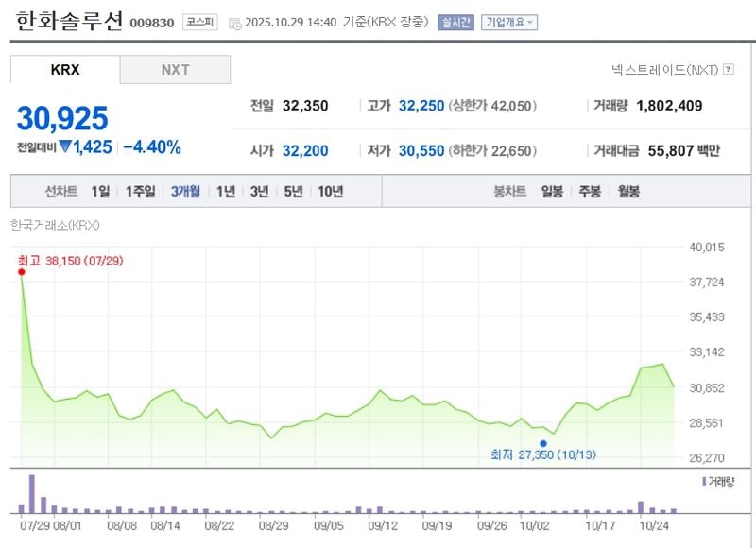
Task: Select the 1년 line chart period
Action: tap(226, 191)
